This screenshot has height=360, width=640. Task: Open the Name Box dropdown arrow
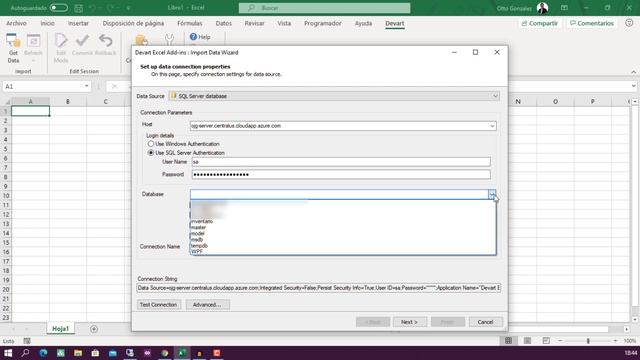(x=87, y=86)
